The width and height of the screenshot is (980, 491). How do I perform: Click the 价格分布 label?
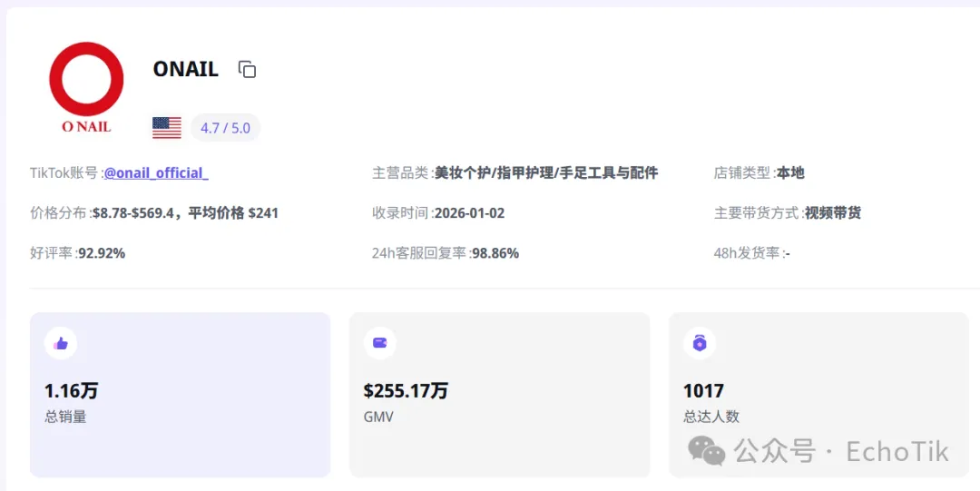[x=58, y=213]
